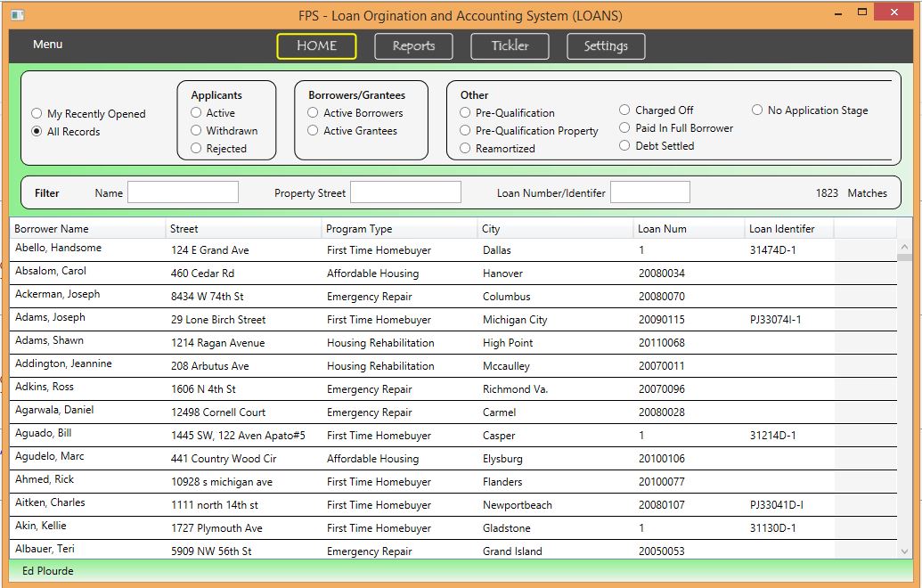The image size is (922, 588).
Task: Filter by Withdrawn applicants
Action: (197, 131)
